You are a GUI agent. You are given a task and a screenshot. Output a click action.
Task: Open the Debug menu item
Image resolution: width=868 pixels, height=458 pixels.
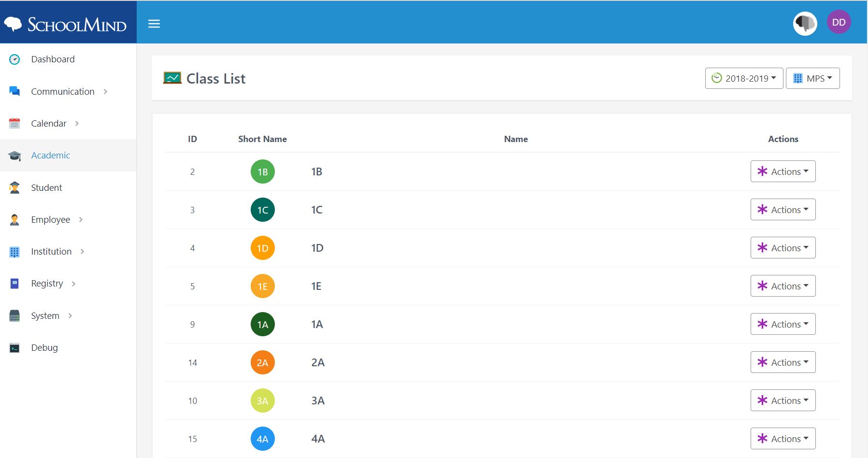click(68, 347)
